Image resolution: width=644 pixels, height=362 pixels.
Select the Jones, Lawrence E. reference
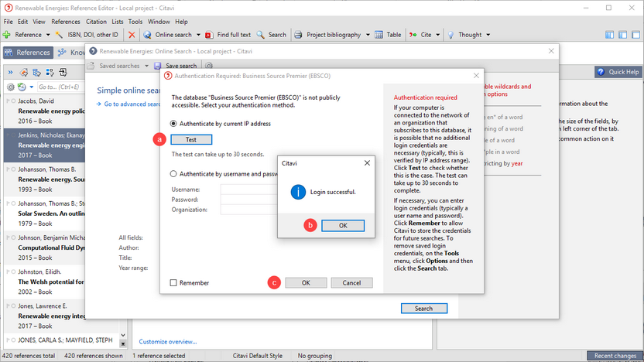coord(44,316)
